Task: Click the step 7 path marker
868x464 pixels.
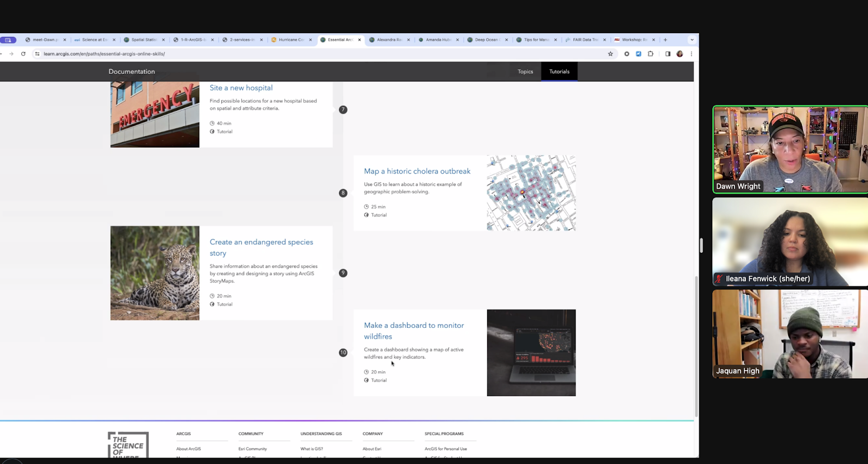Action: coord(343,110)
